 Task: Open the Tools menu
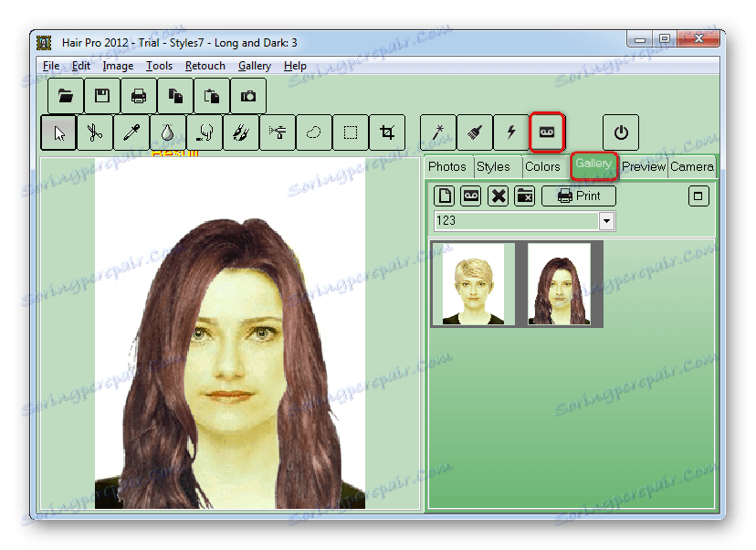pos(160,66)
